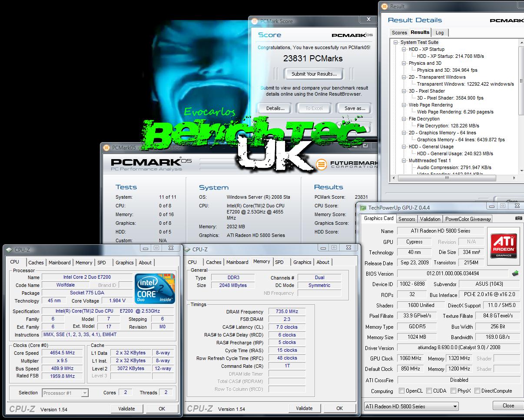Select 'HDD - XP Startup: 214.708 MB/s' row
The image size is (524, 420).
click(450, 56)
